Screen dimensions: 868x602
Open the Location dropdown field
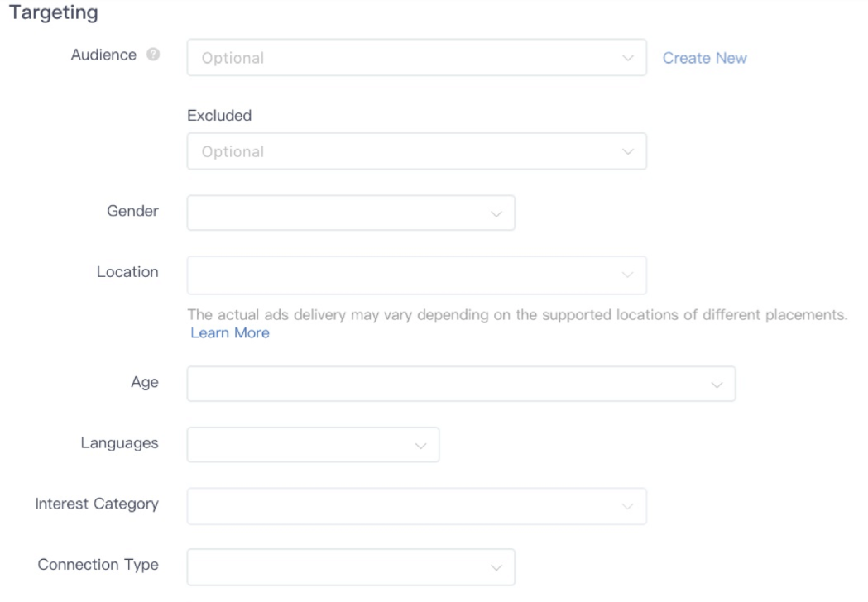(405, 275)
